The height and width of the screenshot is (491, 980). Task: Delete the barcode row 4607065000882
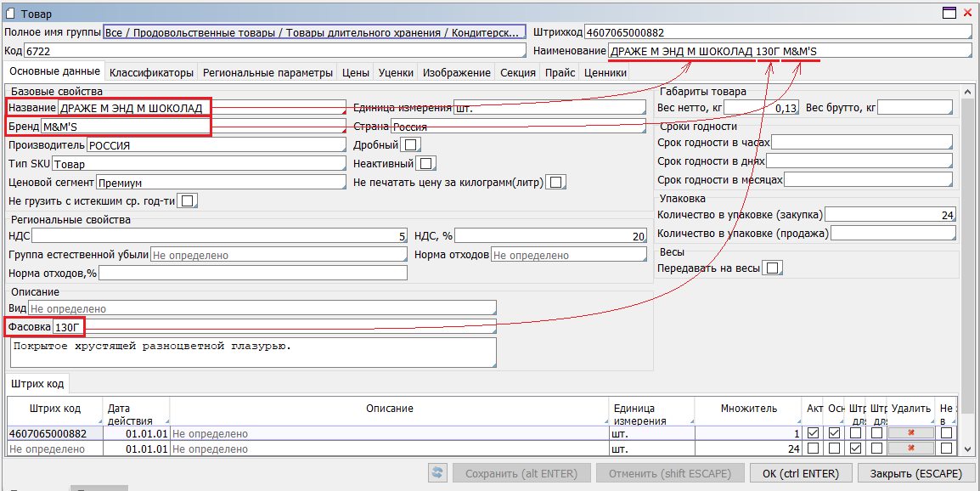pyautogui.click(x=910, y=433)
